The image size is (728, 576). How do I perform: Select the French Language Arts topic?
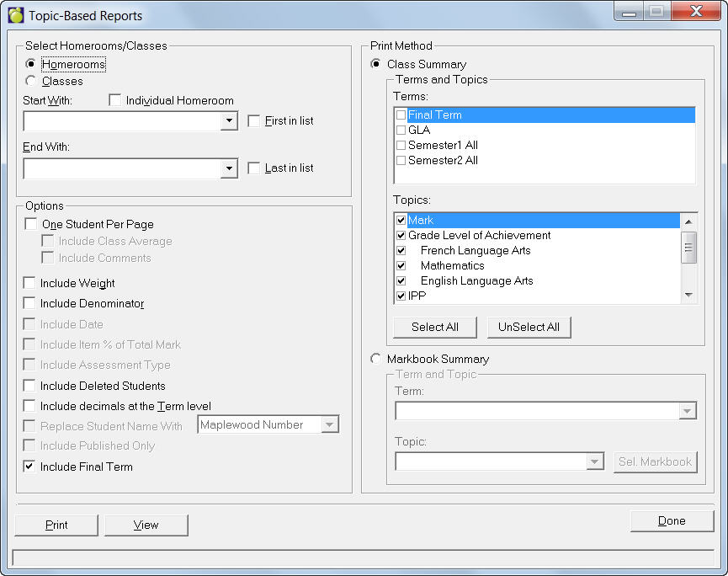(476, 251)
